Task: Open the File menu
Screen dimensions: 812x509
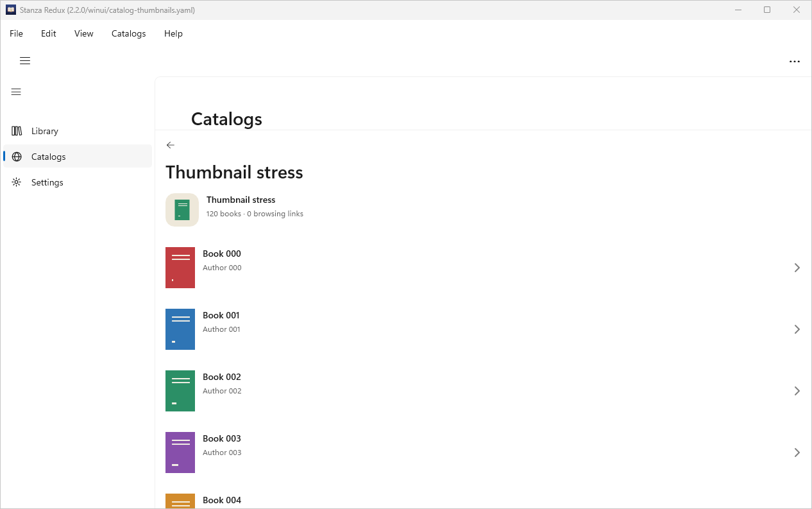Action: [x=16, y=33]
